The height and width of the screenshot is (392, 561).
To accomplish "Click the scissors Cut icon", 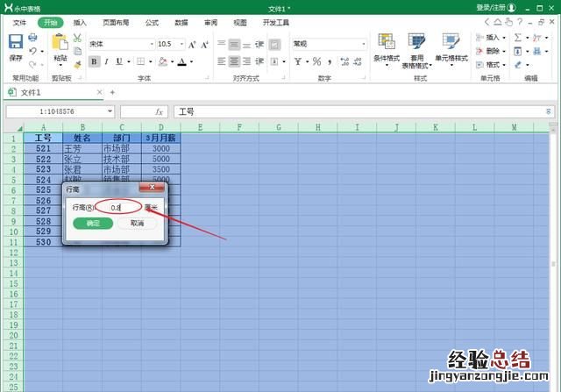I will (78, 38).
